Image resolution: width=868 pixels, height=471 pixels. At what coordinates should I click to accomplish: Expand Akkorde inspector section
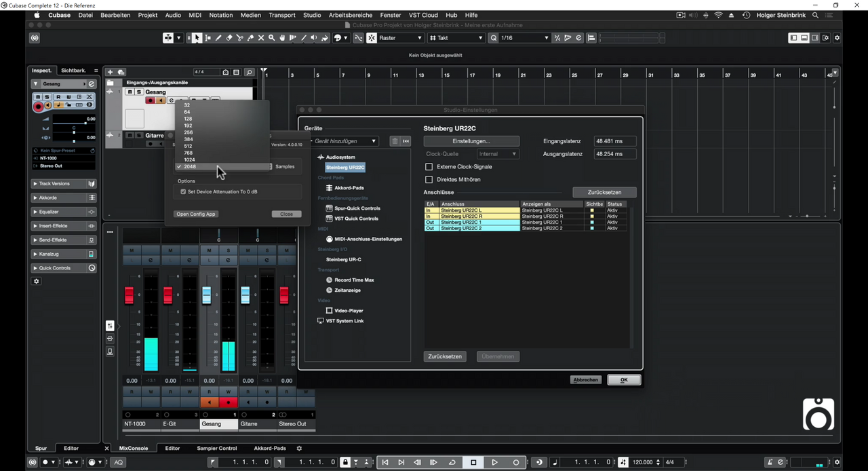click(x=64, y=198)
